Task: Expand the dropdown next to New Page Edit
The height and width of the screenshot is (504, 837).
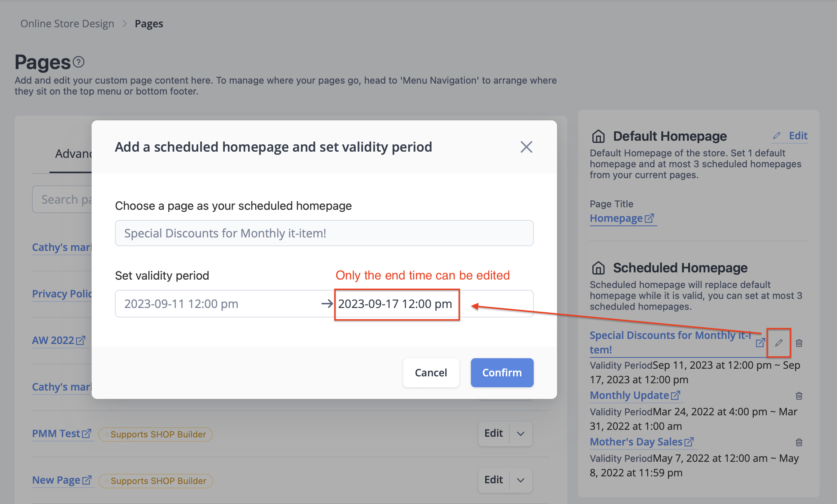Action: coord(521,480)
